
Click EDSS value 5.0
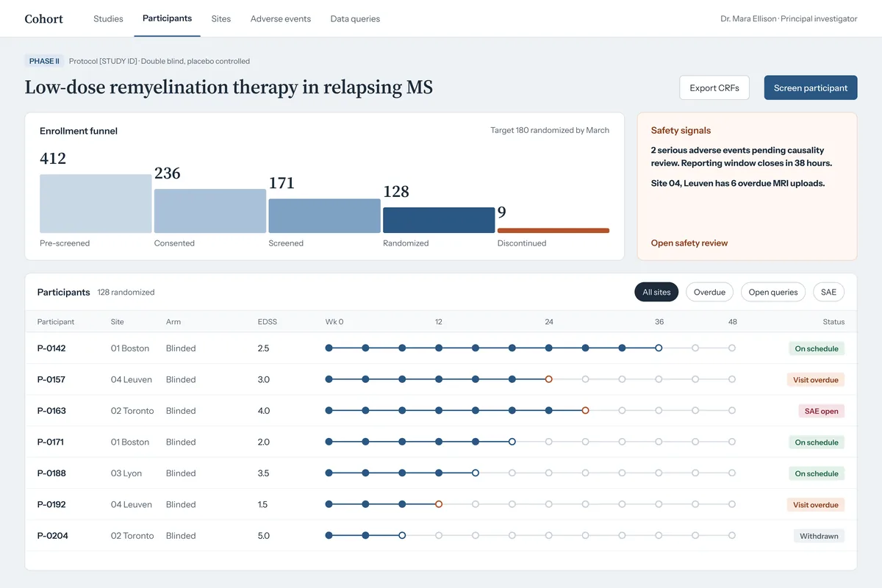click(x=264, y=536)
